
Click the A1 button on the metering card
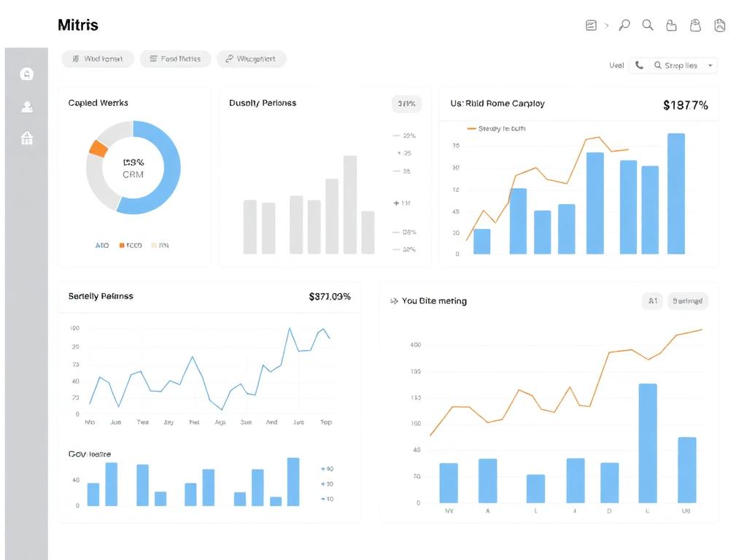[652, 300]
